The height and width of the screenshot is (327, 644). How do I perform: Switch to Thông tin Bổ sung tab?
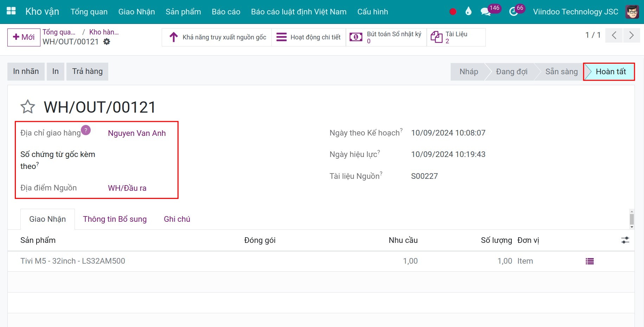[x=115, y=219]
